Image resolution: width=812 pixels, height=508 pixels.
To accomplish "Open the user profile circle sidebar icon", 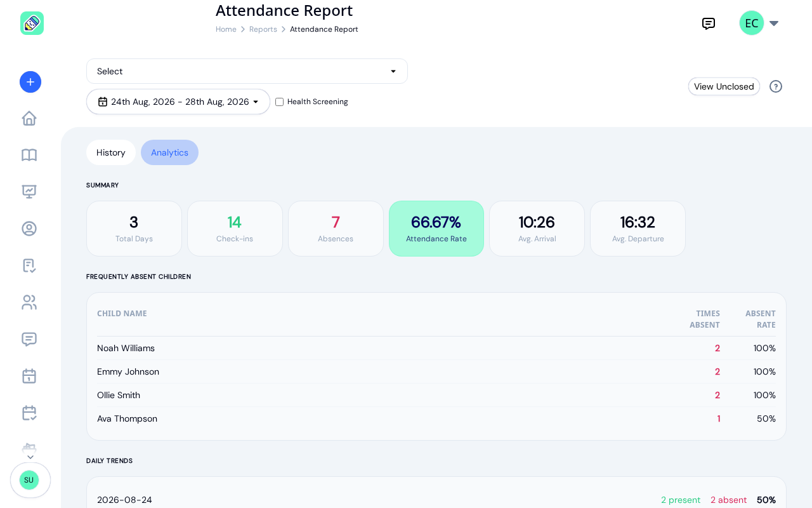I will [x=29, y=229].
